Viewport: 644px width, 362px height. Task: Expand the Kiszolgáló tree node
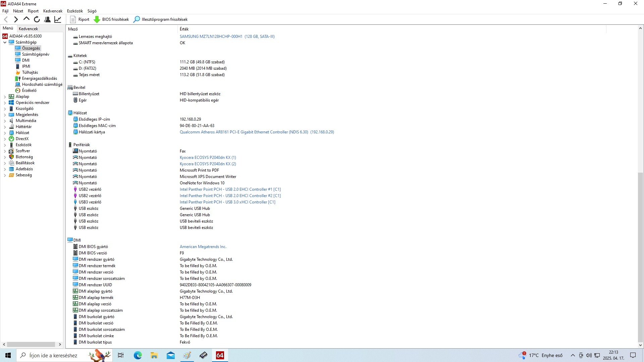5,109
